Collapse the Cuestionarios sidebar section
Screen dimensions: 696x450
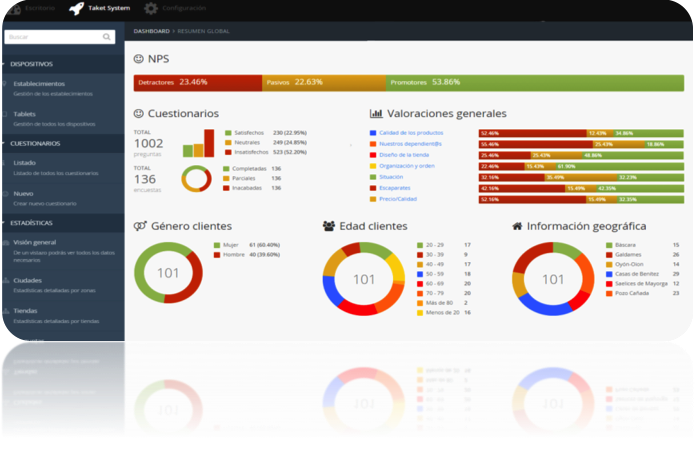pos(5,143)
